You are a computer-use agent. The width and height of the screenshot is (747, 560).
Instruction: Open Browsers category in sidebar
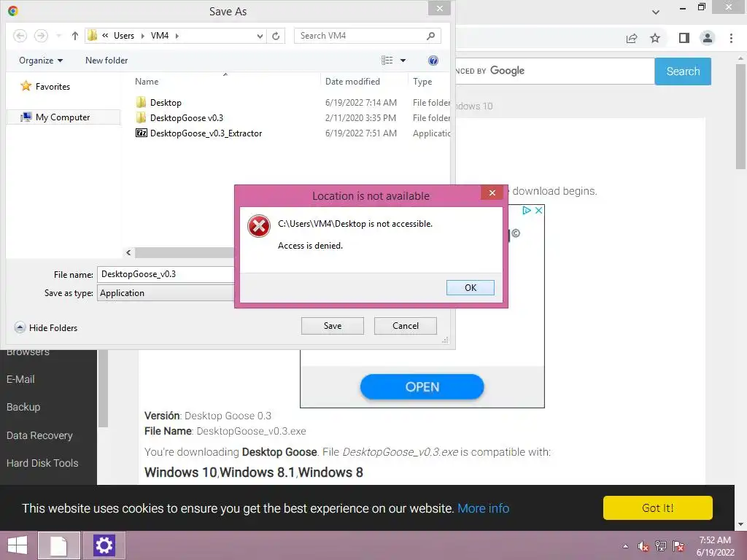(x=28, y=352)
